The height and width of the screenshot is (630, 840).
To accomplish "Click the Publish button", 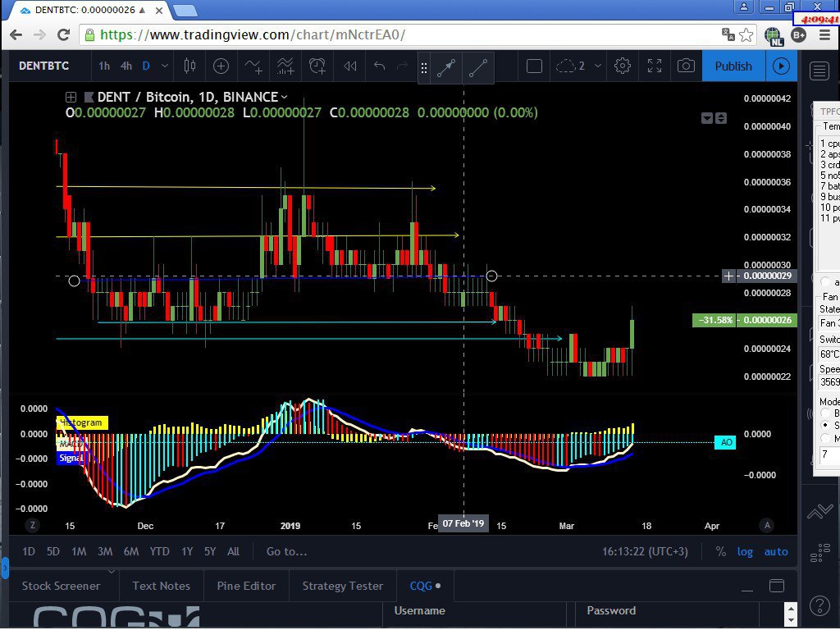I will 733,66.
